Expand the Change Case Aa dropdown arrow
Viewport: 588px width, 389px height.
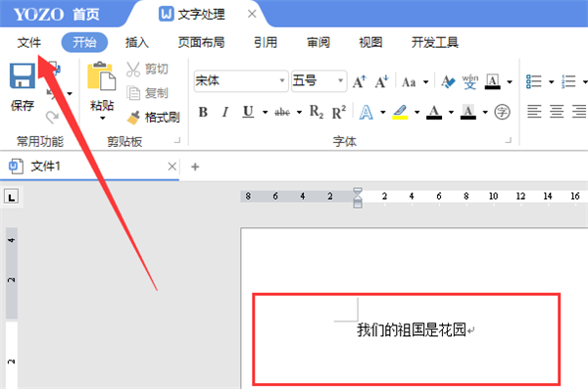point(425,82)
